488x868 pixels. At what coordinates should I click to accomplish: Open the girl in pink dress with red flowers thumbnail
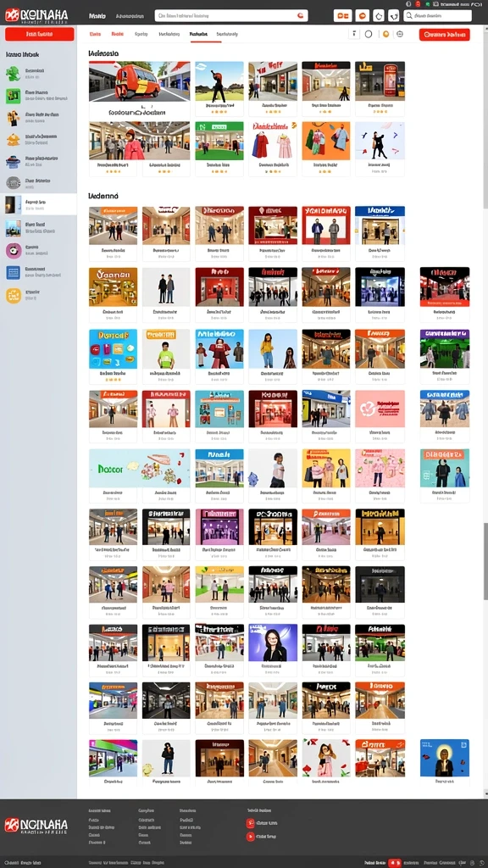point(326,758)
